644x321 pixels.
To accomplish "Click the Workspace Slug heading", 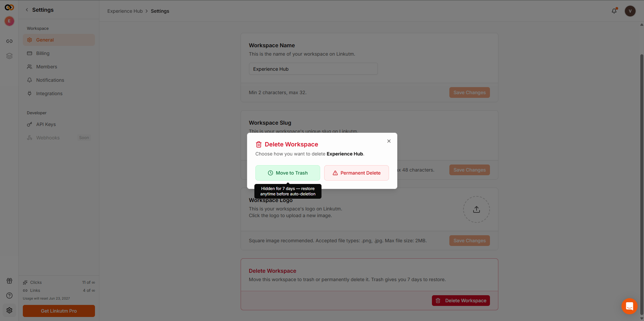I will tap(270, 123).
